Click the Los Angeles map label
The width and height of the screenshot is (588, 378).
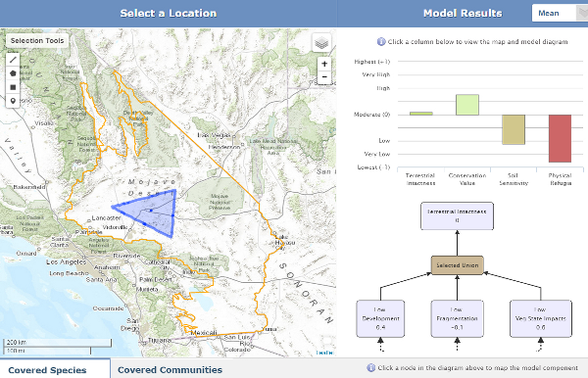pos(66,261)
